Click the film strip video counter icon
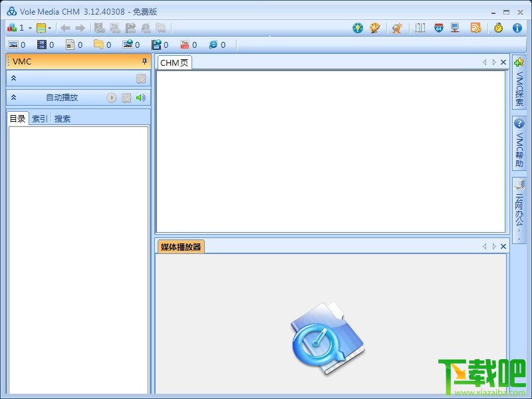Viewport: 532px width, 399px height. pyautogui.click(x=42, y=45)
